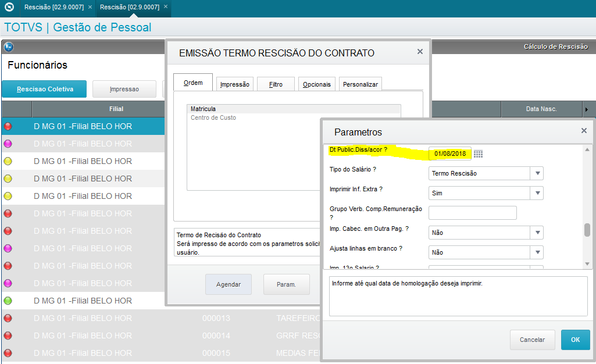Close the Parametros dialog
Image resolution: width=596 pixels, height=364 pixels.
(x=584, y=131)
